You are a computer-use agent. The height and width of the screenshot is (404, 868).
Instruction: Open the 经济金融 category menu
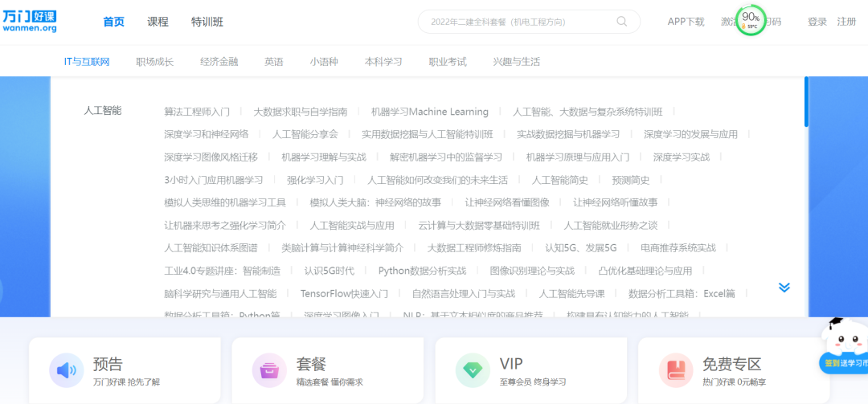(219, 61)
